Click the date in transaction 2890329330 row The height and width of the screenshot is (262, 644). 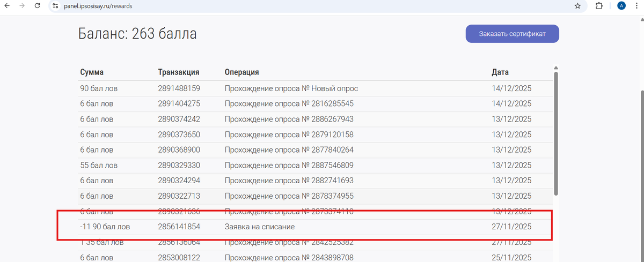[x=511, y=165]
